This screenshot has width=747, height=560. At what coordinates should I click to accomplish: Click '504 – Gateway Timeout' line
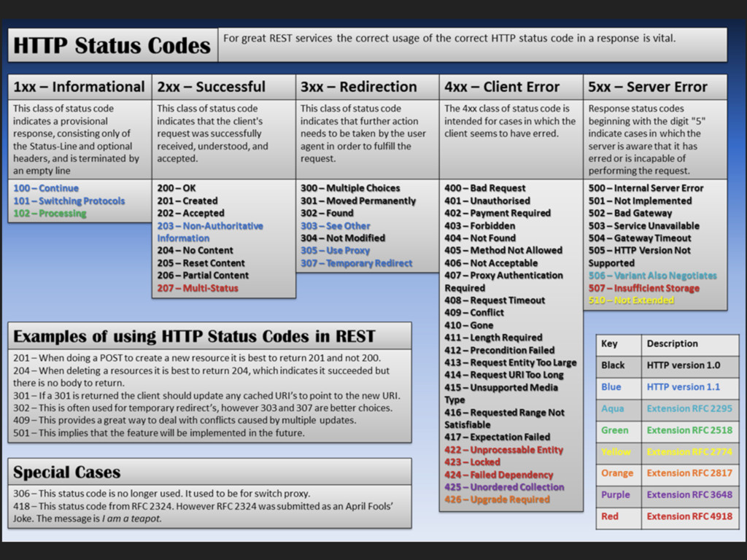click(x=639, y=238)
